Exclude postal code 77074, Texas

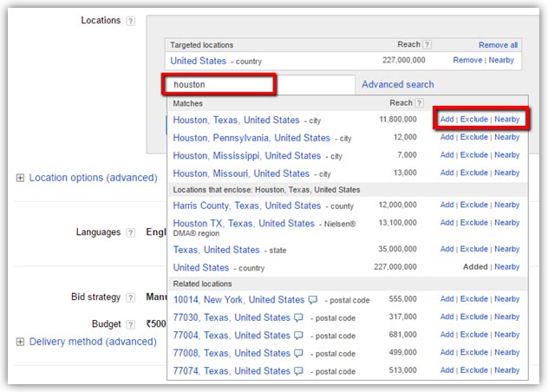(x=474, y=370)
